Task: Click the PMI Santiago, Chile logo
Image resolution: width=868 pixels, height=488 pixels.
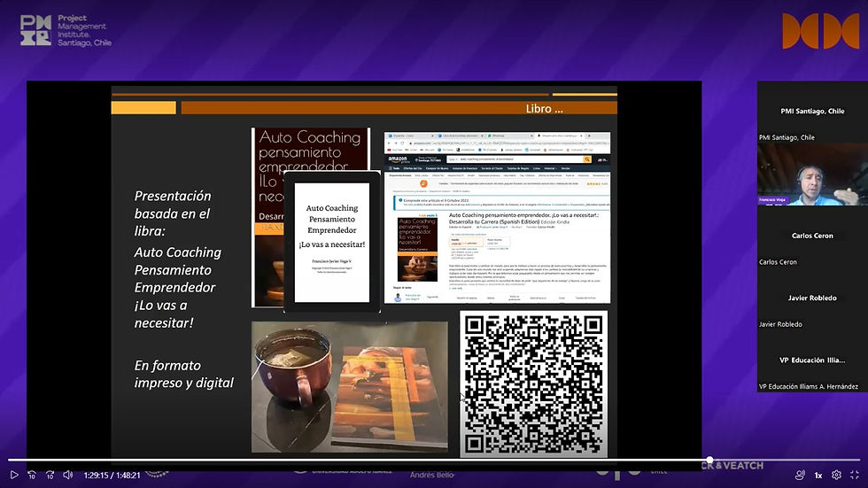Action: 66,30
